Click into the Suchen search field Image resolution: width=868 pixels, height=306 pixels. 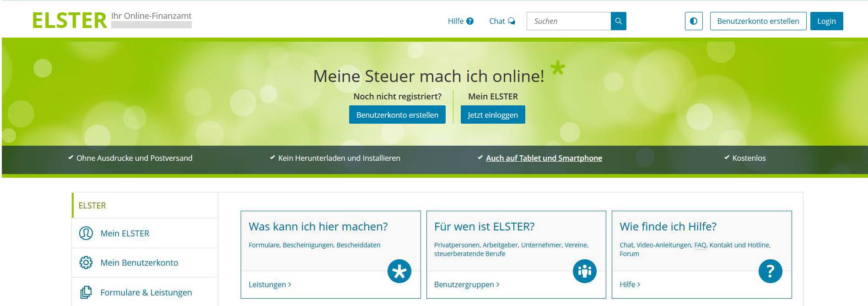[x=569, y=21]
